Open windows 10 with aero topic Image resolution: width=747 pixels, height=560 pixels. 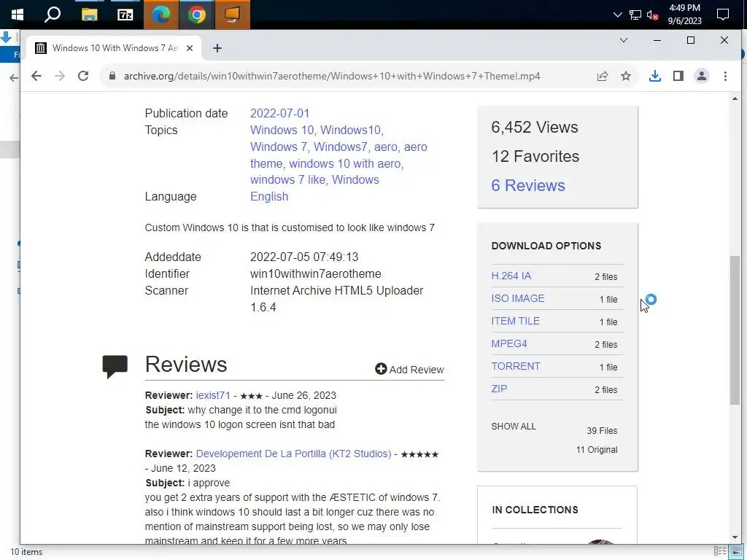click(345, 163)
